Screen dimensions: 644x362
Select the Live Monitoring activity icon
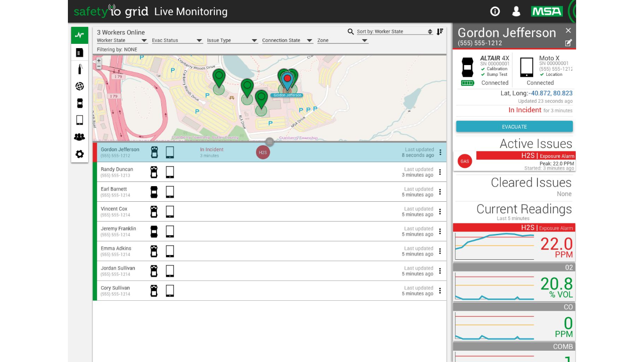click(79, 35)
